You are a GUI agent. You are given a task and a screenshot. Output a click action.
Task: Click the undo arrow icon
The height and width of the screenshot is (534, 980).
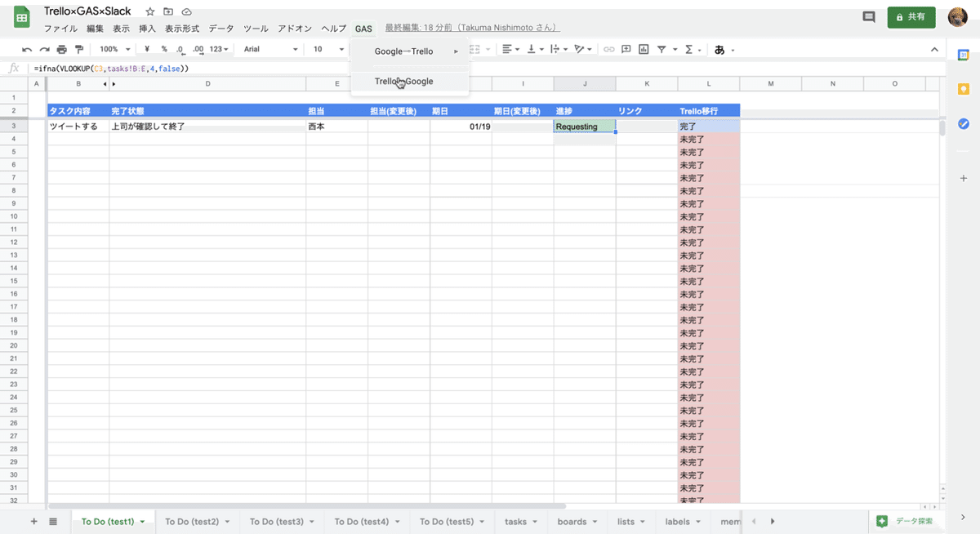(x=27, y=49)
